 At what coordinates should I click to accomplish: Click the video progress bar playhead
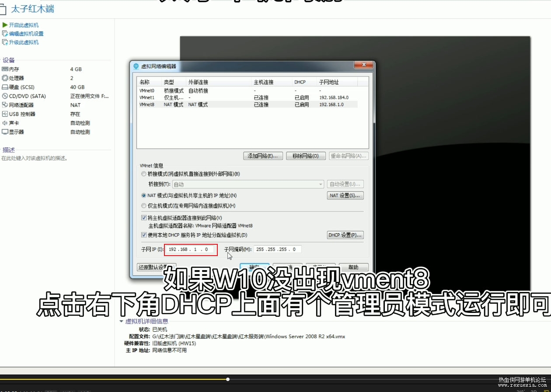click(x=228, y=379)
